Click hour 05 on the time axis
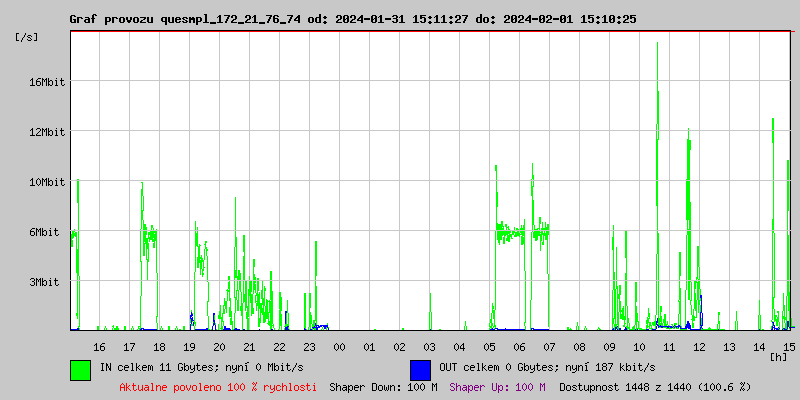Screen dimensions: 800x400 489,346
